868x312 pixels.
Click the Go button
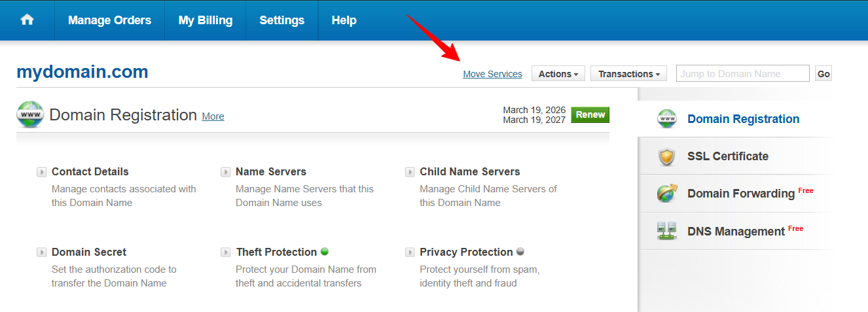pyautogui.click(x=823, y=74)
